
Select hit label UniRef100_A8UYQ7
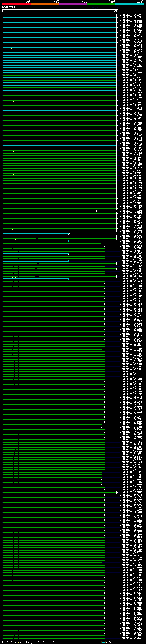click(131, 510)
